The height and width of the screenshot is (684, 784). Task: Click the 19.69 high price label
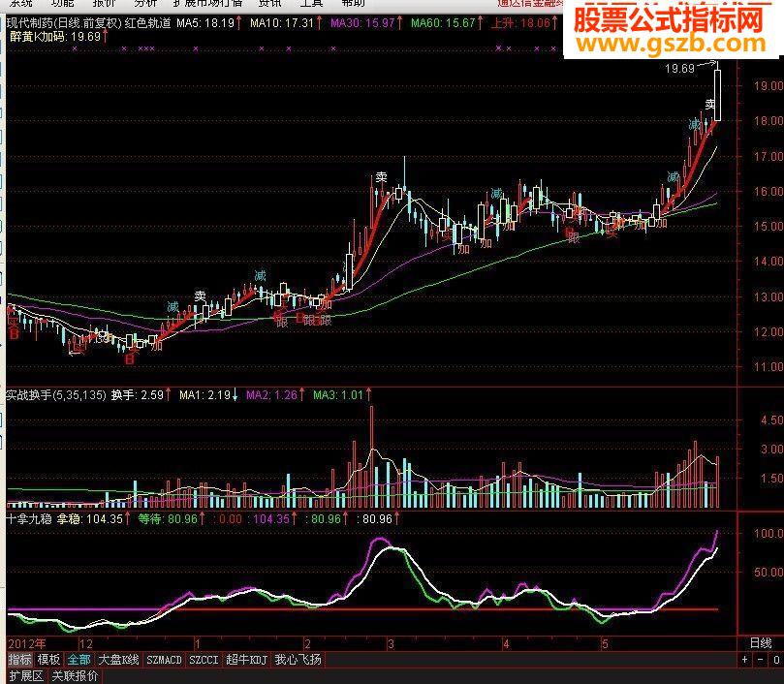click(x=680, y=69)
